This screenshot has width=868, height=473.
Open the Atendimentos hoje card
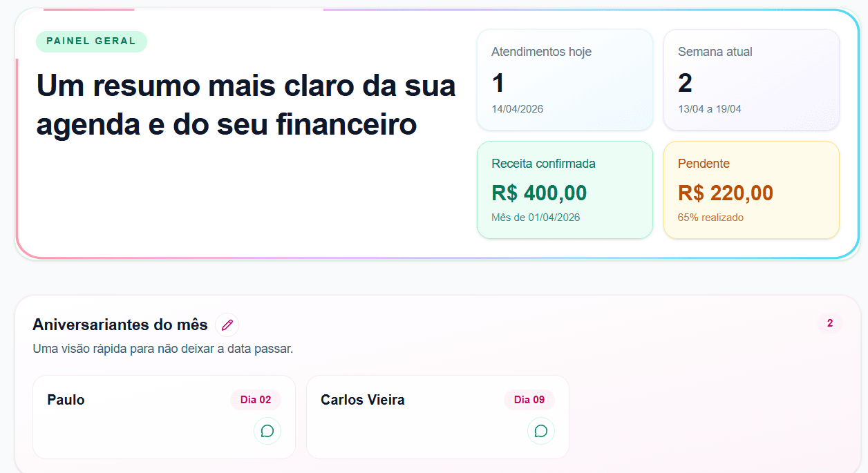(565, 79)
